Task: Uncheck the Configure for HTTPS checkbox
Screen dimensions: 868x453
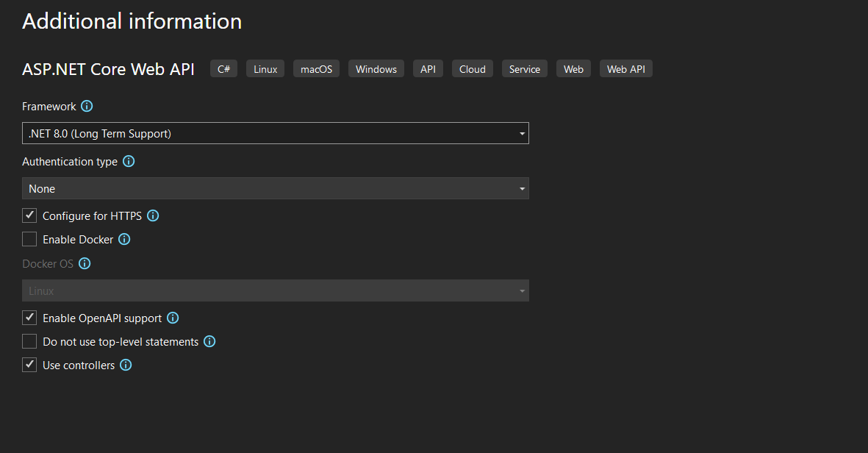Action: coord(29,215)
